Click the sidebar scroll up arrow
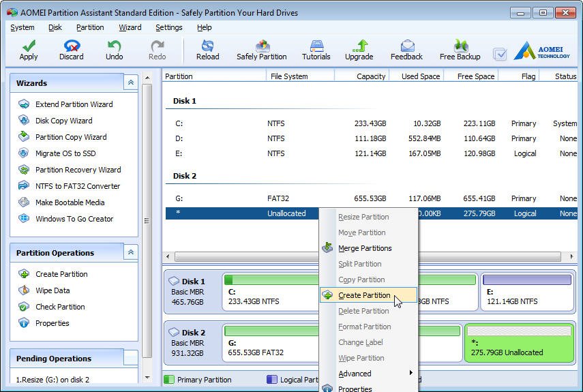This screenshot has height=392, width=583. pos(147,78)
